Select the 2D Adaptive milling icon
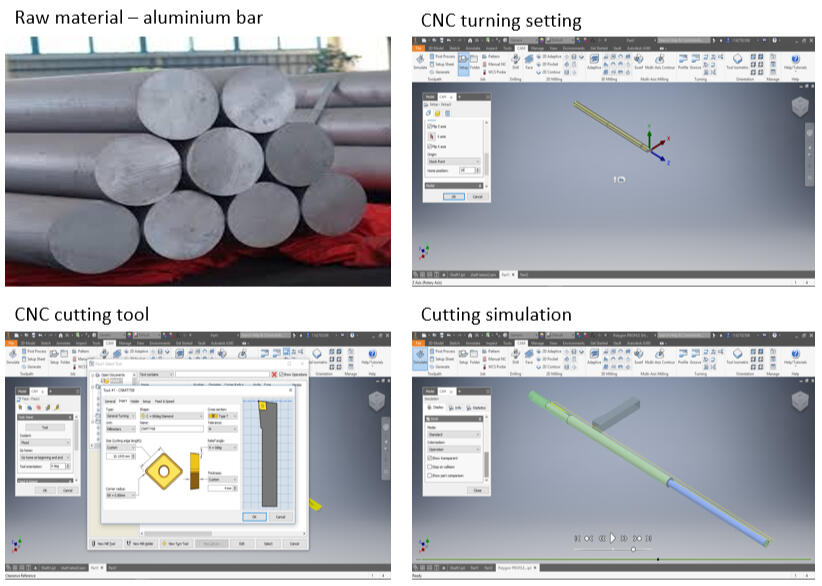This screenshot has width=822, height=586. pos(539,56)
